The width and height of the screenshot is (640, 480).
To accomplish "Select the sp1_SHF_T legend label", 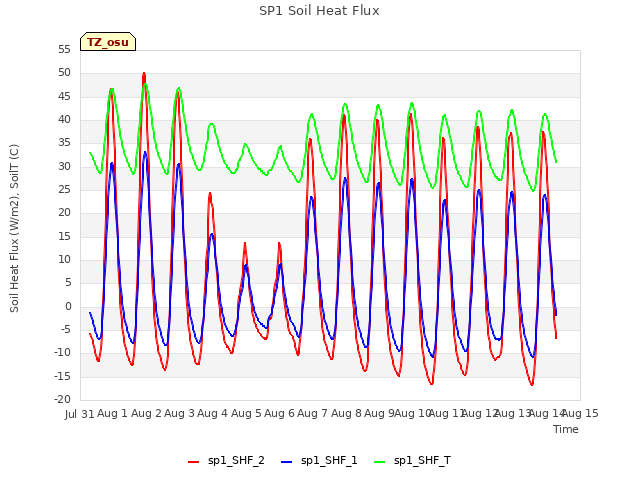I will click(x=422, y=461).
